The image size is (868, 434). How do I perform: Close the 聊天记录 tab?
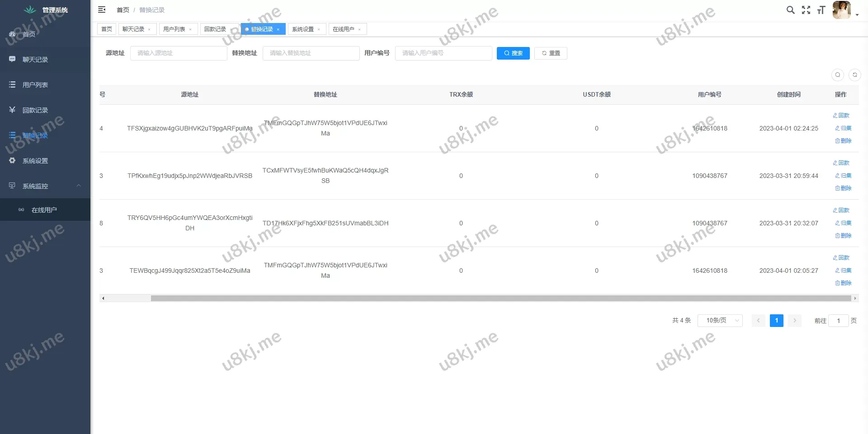(149, 29)
